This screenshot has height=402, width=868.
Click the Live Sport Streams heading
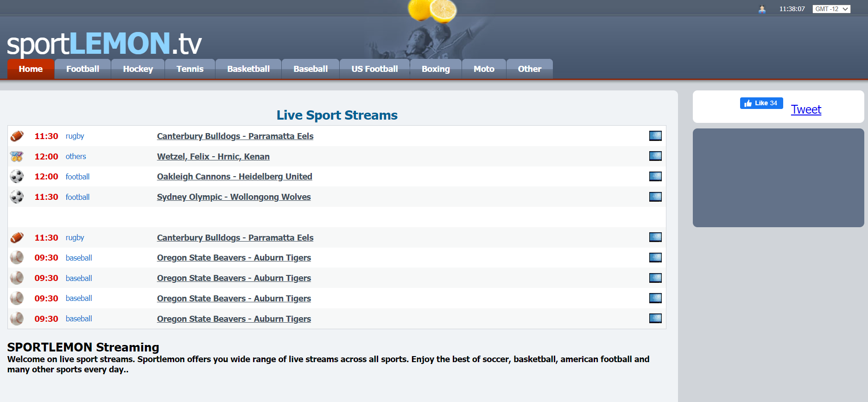pos(337,115)
